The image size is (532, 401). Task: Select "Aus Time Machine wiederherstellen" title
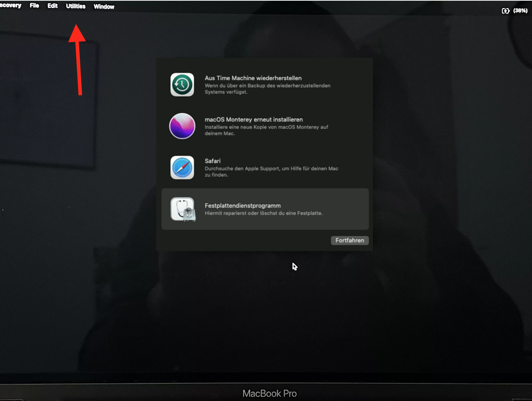pos(253,78)
